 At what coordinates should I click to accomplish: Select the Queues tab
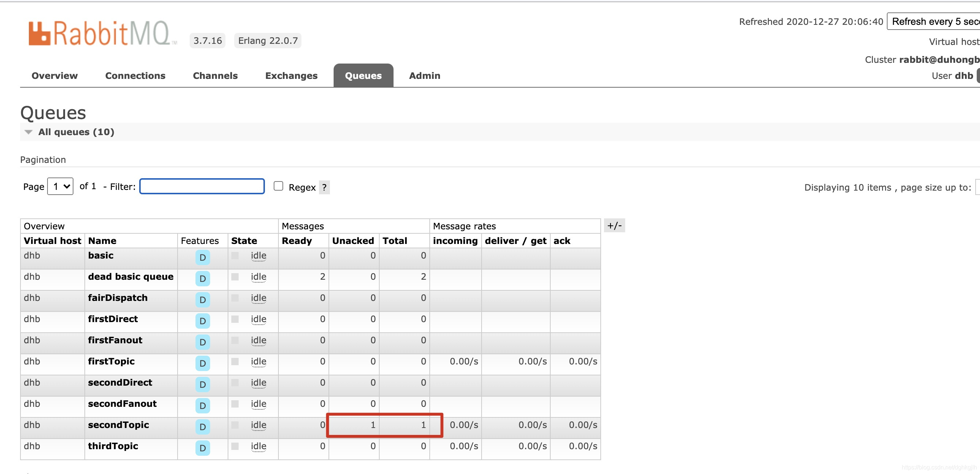[363, 76]
